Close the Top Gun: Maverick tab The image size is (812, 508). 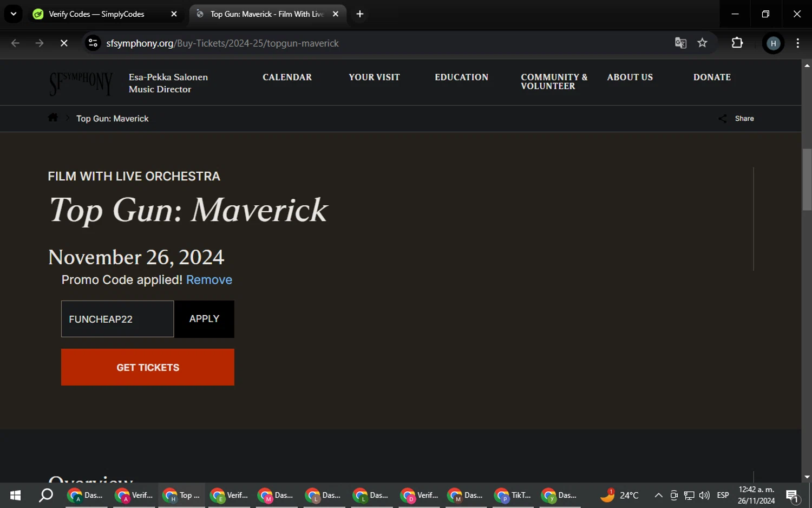click(x=336, y=14)
